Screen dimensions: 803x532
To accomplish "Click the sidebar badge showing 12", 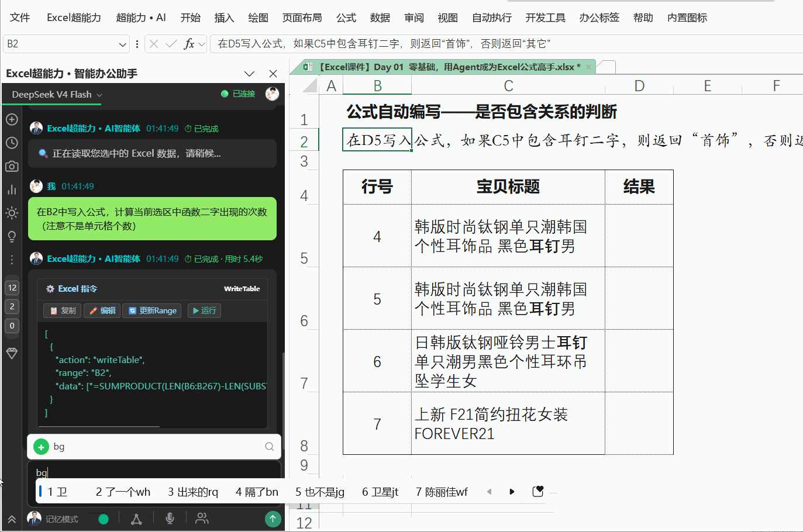I will [12, 288].
